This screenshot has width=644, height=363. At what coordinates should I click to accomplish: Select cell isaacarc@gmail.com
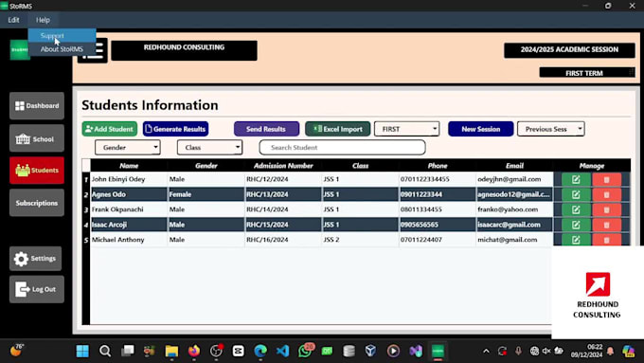514,225
